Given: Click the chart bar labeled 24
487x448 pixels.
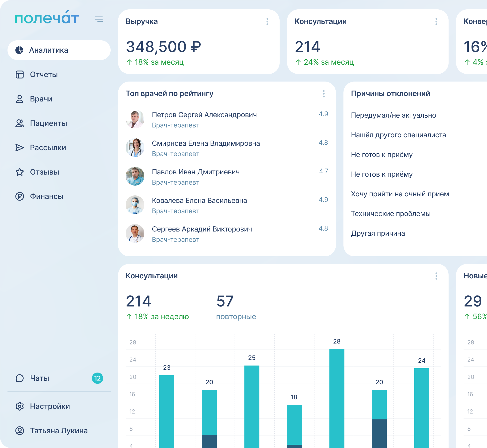Looking at the screenshot, I should [422, 408].
